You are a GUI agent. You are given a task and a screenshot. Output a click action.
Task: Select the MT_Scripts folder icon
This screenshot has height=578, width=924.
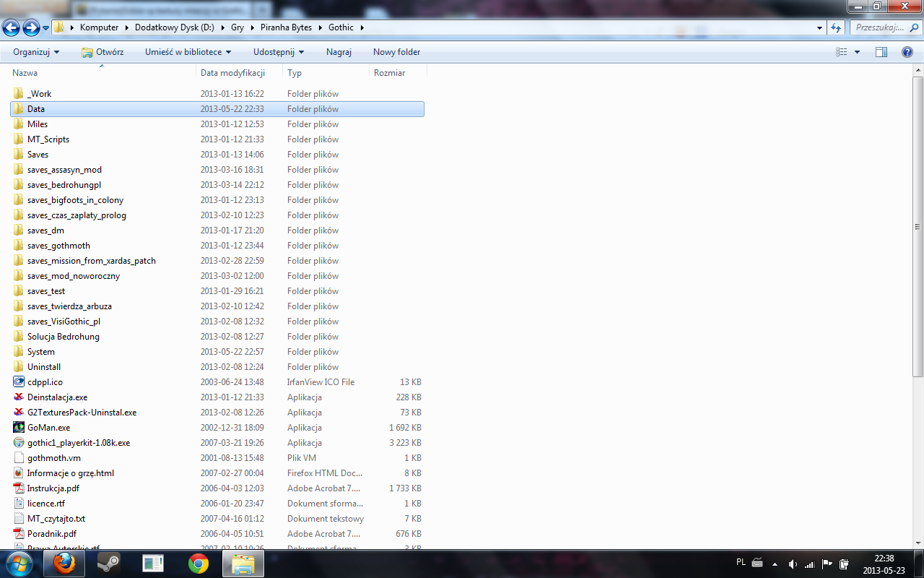19,139
